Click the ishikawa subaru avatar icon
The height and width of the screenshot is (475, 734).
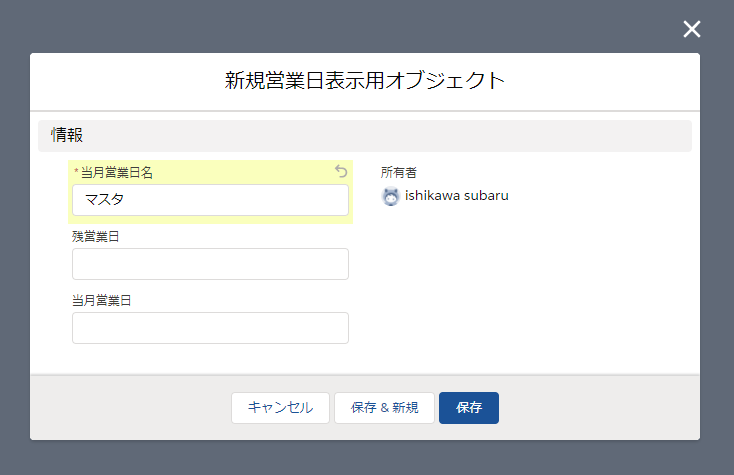click(x=390, y=196)
